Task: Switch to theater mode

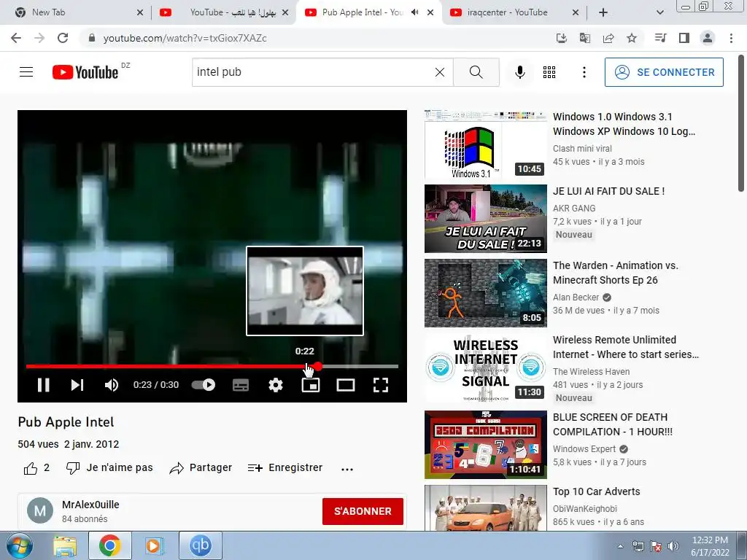Action: (x=345, y=385)
